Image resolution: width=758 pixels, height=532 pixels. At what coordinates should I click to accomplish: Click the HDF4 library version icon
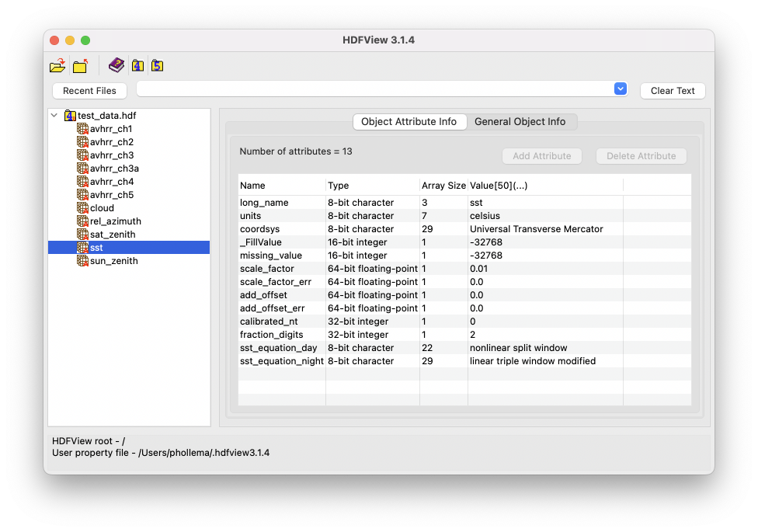(x=137, y=65)
